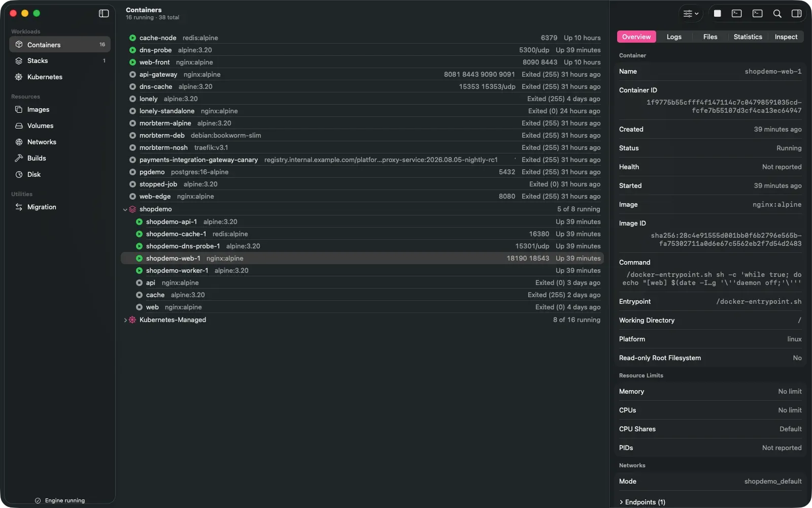Open the Files tab
Screen dimensions: 812x508
[x=710, y=37]
